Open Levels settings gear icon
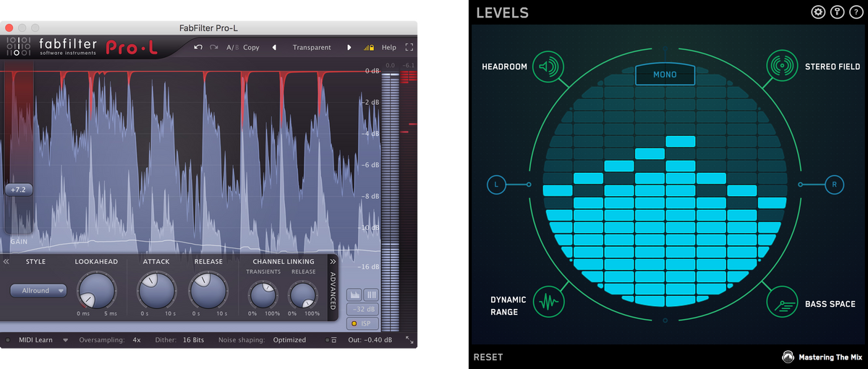868x369 pixels. click(819, 12)
